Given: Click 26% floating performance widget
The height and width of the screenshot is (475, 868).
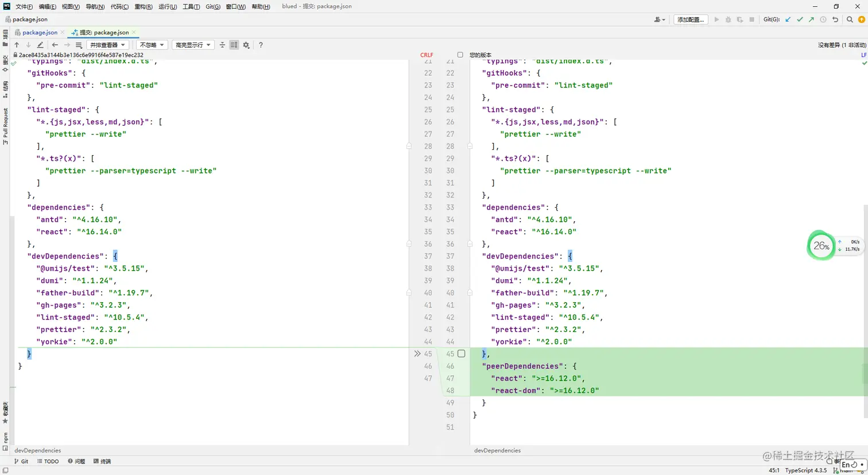Looking at the screenshot, I should coord(821,246).
